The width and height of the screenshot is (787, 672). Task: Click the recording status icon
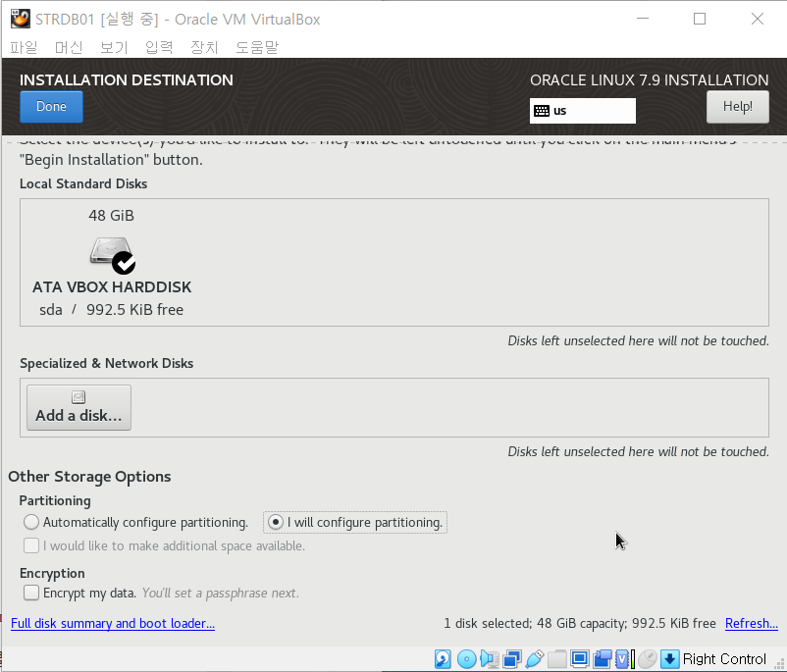pyautogui.click(x=603, y=659)
